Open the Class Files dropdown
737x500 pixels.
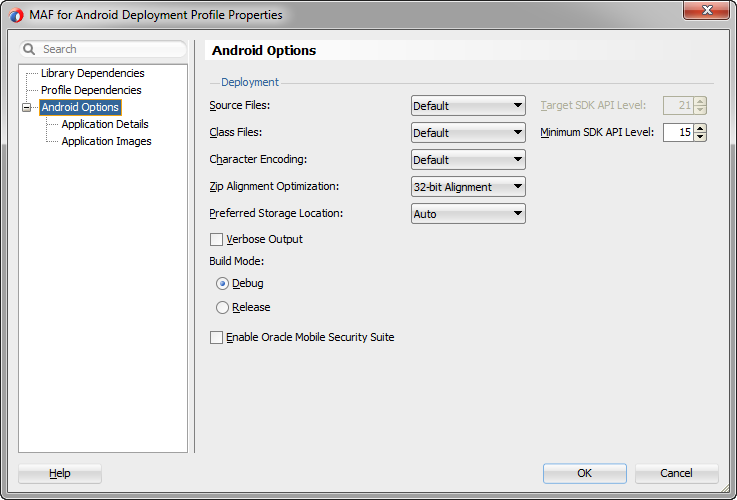pos(468,133)
